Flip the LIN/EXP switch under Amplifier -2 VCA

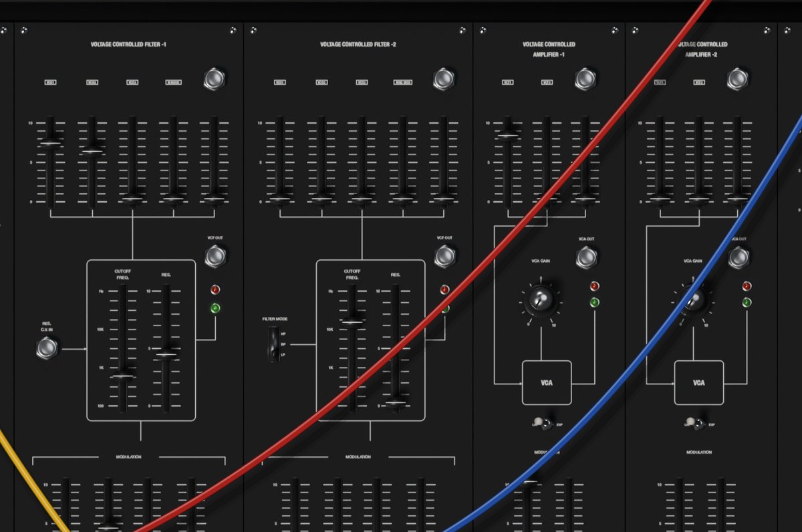tap(694, 424)
